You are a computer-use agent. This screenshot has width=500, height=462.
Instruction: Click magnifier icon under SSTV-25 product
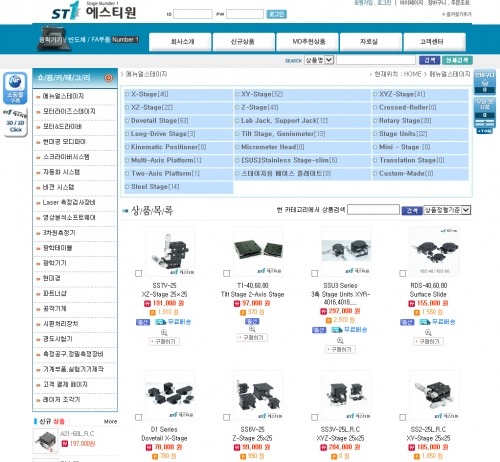coord(164,332)
